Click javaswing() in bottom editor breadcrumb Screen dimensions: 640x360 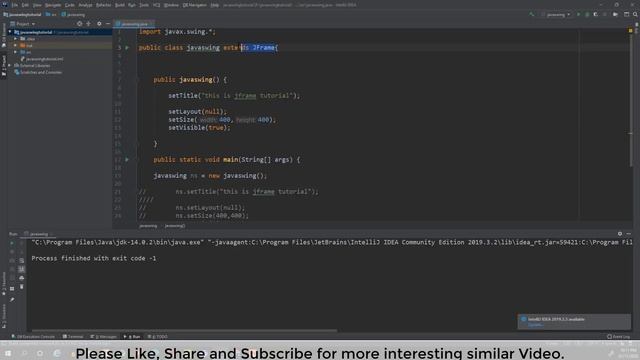[175, 226]
